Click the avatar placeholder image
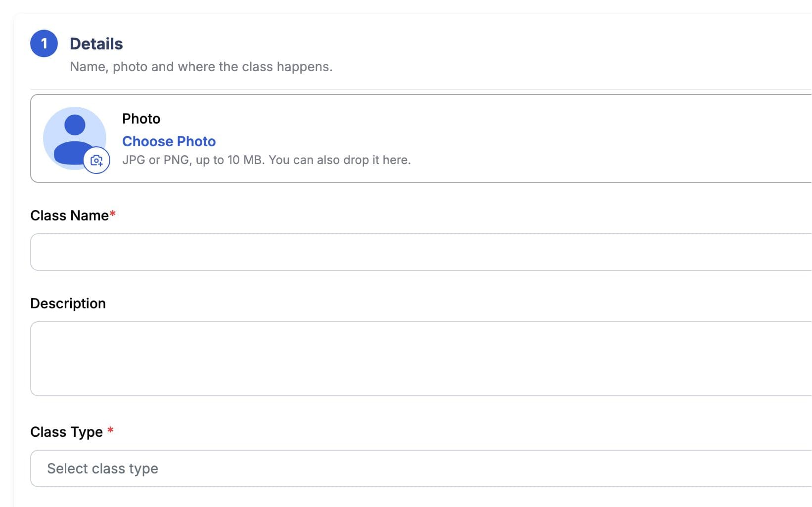This screenshot has width=812, height=507. [x=75, y=138]
